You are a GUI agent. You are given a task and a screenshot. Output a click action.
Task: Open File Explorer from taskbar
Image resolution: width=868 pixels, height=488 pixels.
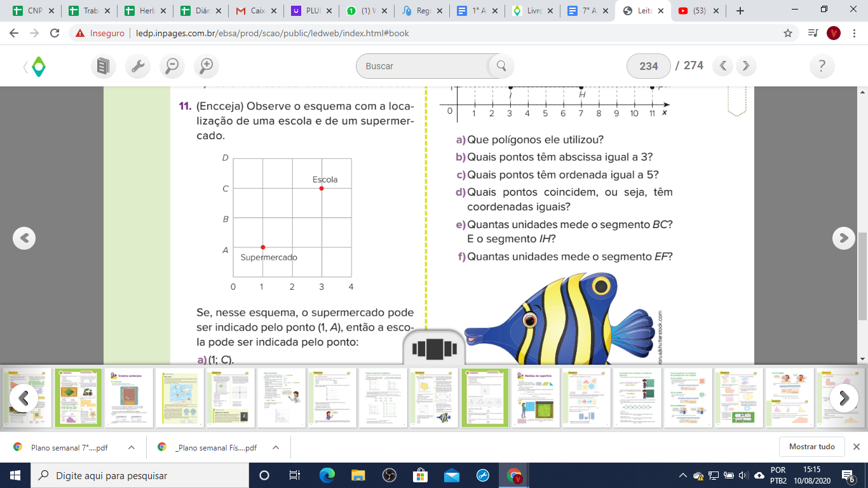pos(358,475)
